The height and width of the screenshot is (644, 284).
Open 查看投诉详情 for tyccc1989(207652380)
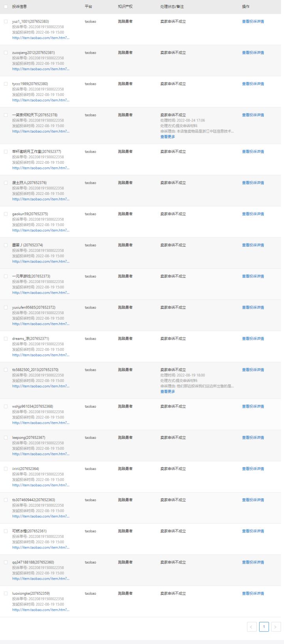[253, 84]
